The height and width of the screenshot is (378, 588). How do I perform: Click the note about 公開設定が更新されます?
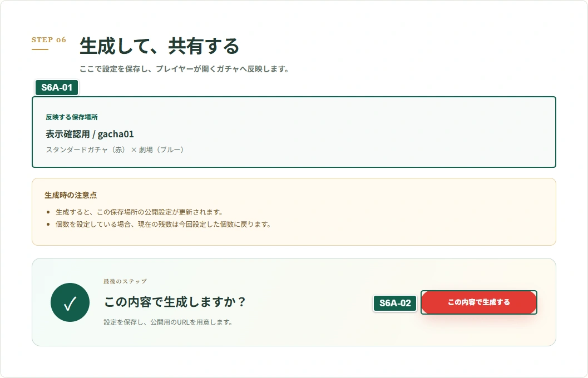coord(140,212)
